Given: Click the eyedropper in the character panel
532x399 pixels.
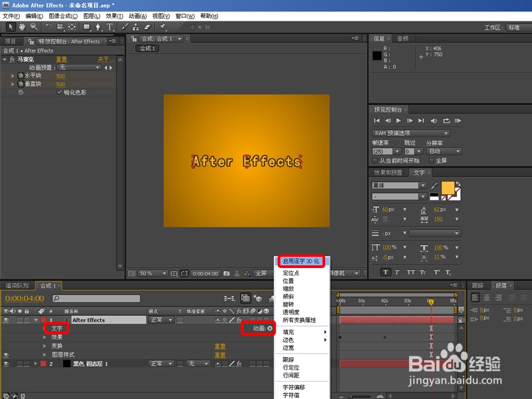Looking at the screenshot, I should pyautogui.click(x=434, y=186).
